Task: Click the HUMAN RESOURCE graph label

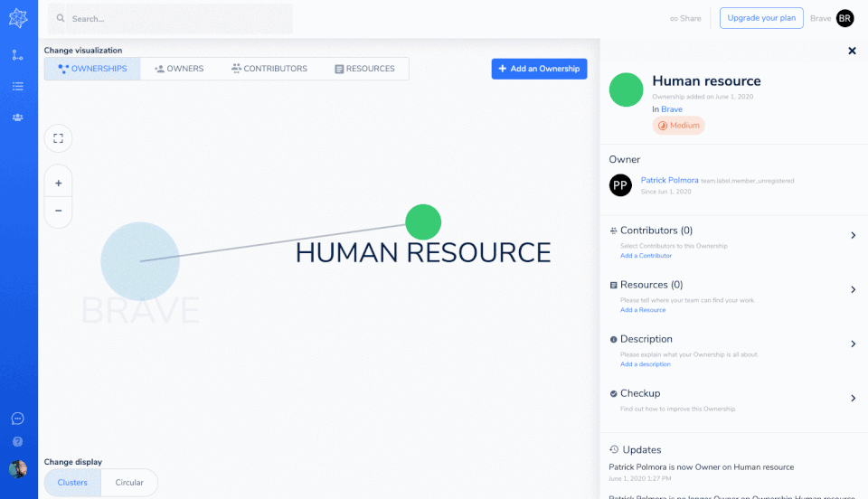Action: [423, 253]
